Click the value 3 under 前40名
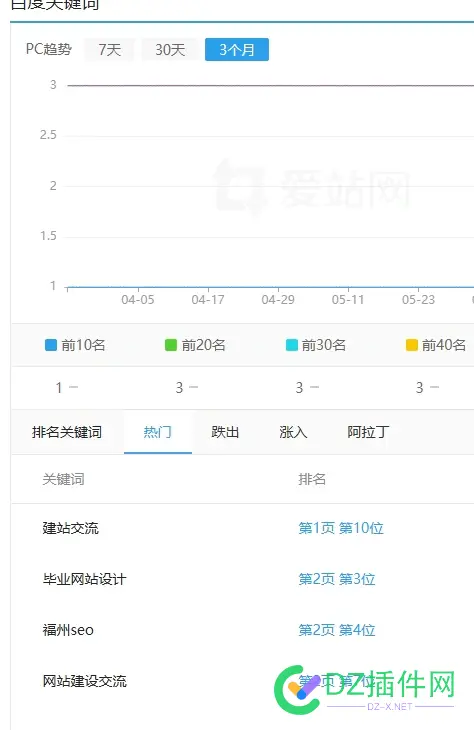This screenshot has height=730, width=474. coord(420,387)
